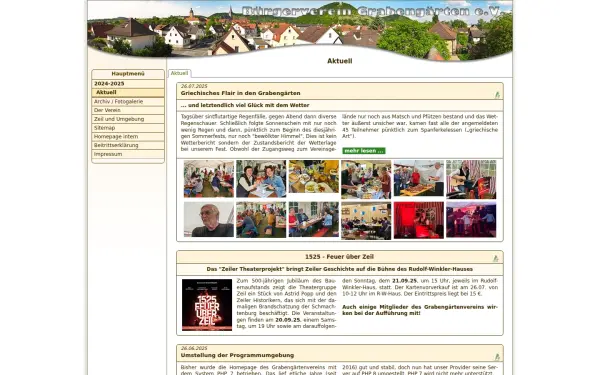Open the Sitemap menu entry
Screen dimensions: 600x375
[x=128, y=128]
